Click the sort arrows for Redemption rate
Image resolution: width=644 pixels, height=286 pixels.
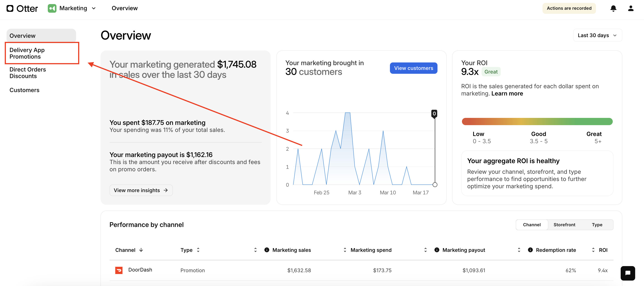point(519,250)
